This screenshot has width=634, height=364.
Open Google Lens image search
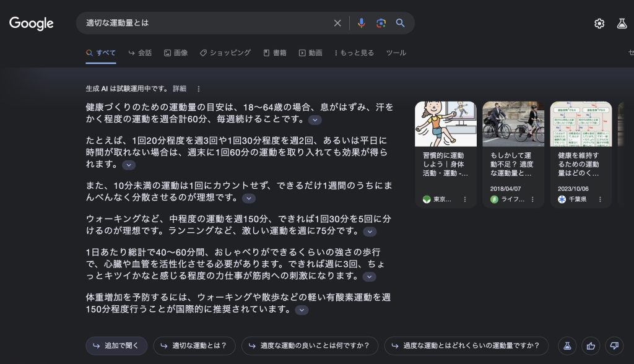[381, 23]
